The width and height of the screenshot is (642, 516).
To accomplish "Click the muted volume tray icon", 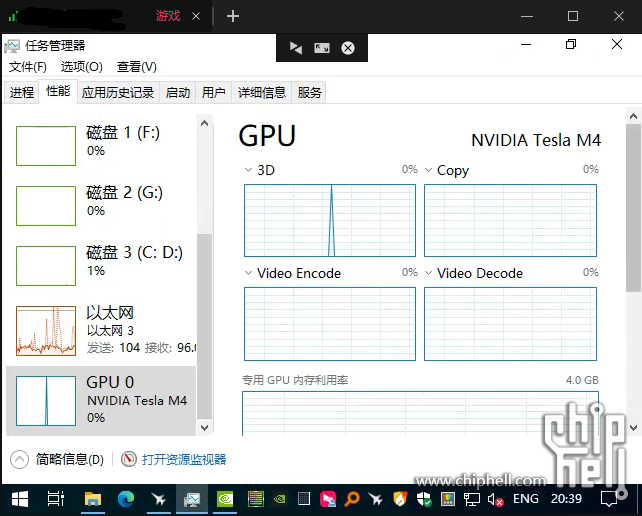I will 494,498.
